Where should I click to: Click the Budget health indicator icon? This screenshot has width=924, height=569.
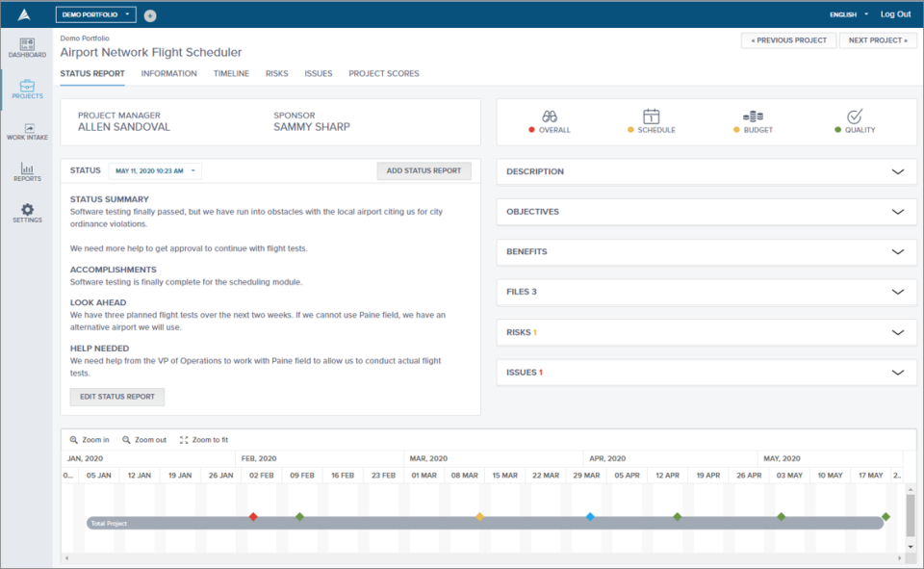click(x=754, y=115)
